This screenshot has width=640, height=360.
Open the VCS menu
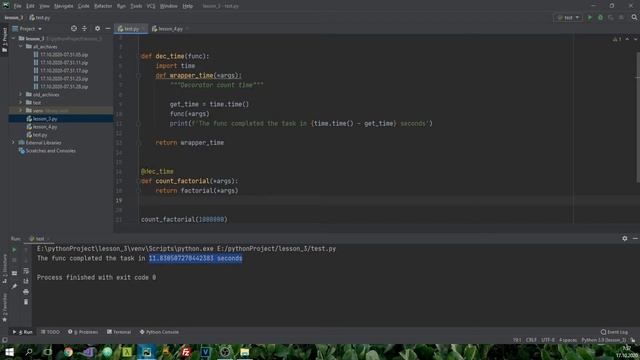[151, 6]
